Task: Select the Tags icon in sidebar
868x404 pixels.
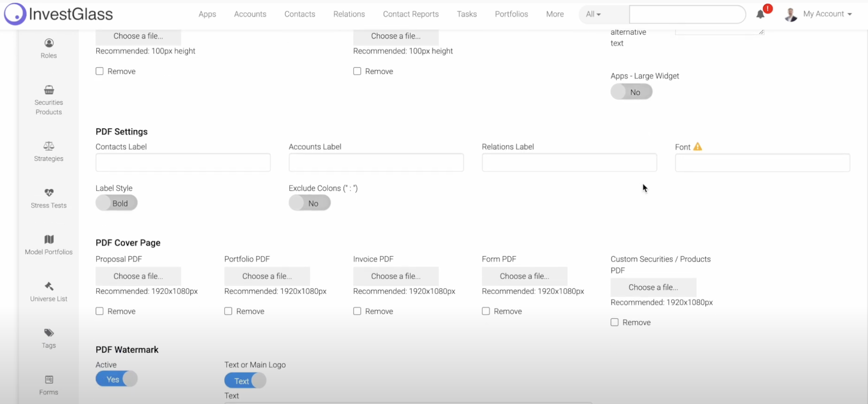Action: 49,333
